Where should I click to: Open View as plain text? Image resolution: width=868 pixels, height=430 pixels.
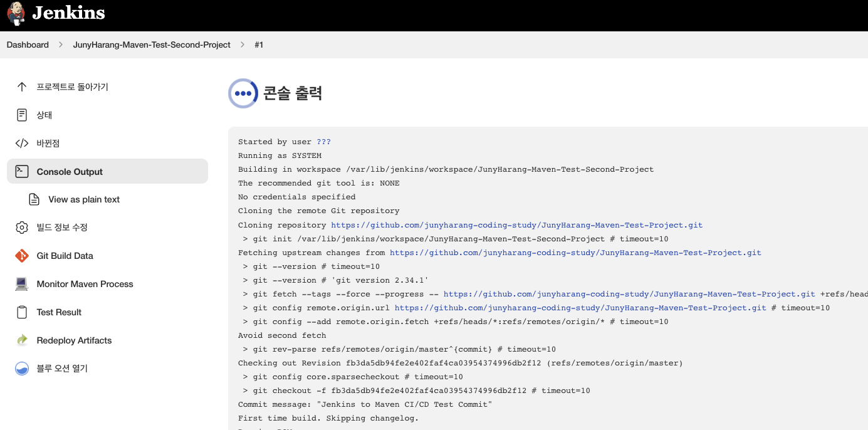click(84, 199)
